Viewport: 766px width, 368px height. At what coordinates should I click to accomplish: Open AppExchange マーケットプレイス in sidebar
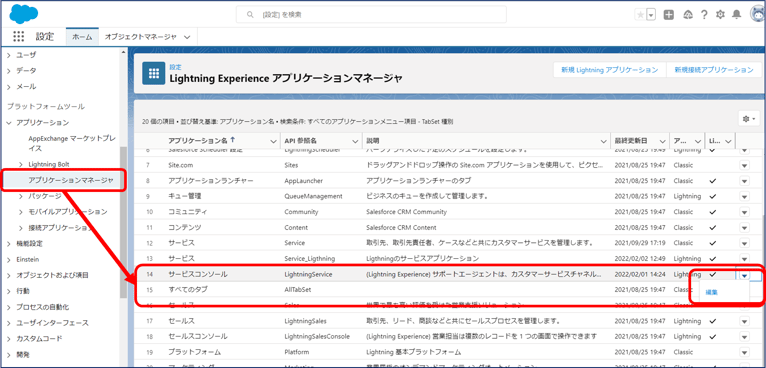[x=71, y=143]
